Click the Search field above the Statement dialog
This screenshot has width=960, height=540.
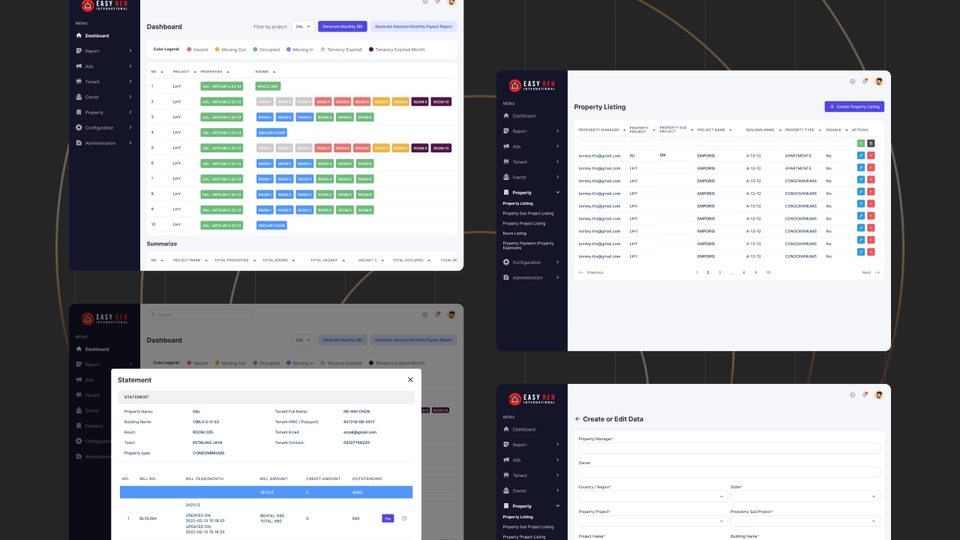tap(201, 315)
